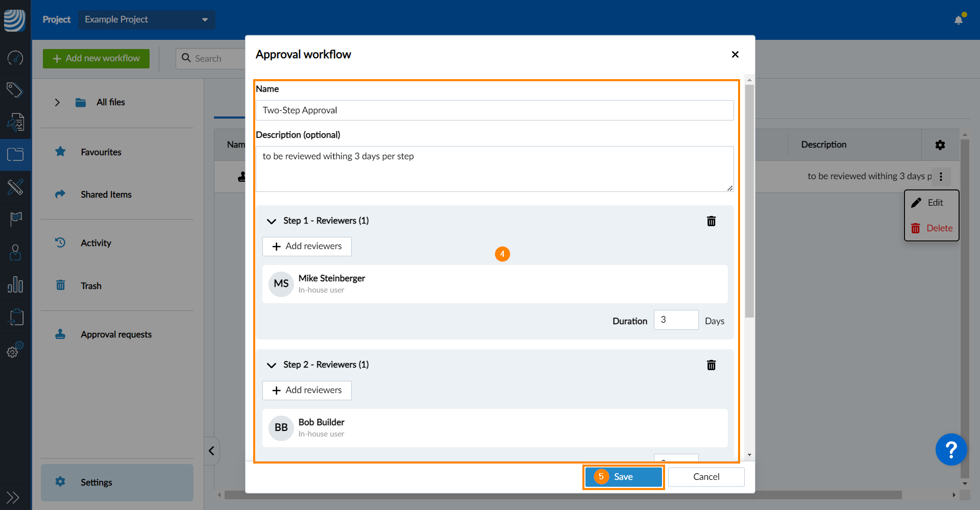Image resolution: width=980 pixels, height=510 pixels.
Task: Click the page horizontal scrollbar
Action: pos(563,495)
